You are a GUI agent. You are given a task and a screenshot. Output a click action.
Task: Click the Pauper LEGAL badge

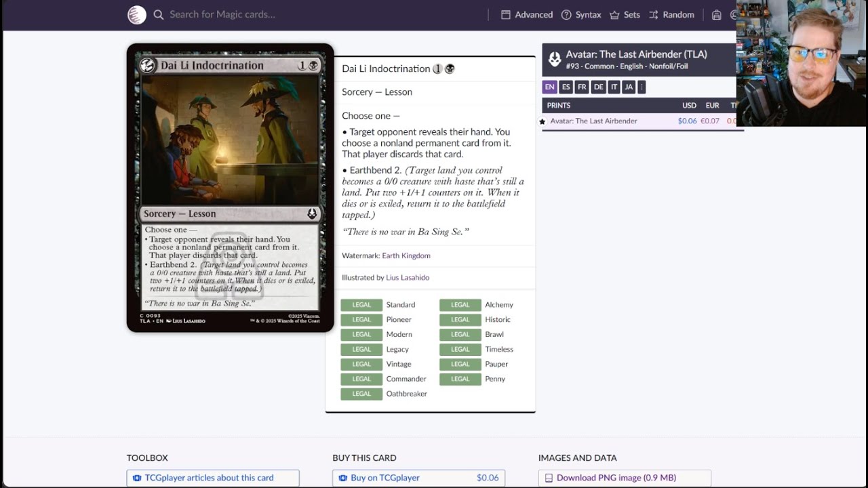[x=460, y=365]
